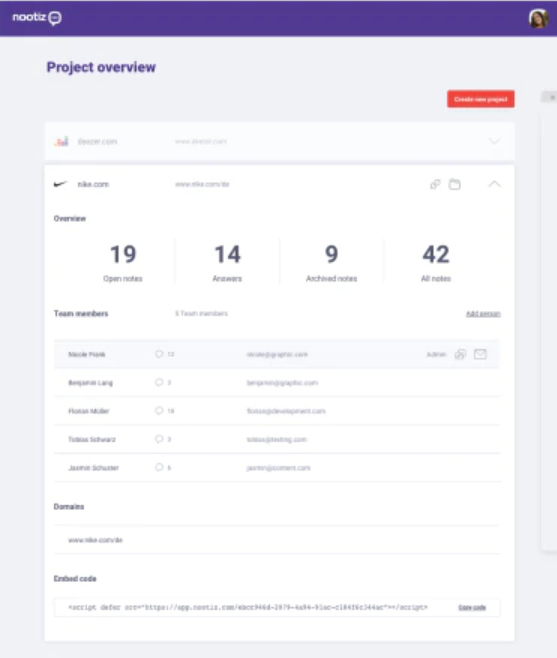This screenshot has height=658, width=557.
Task: Select the 19 Open notes stat
Action: pyautogui.click(x=123, y=262)
